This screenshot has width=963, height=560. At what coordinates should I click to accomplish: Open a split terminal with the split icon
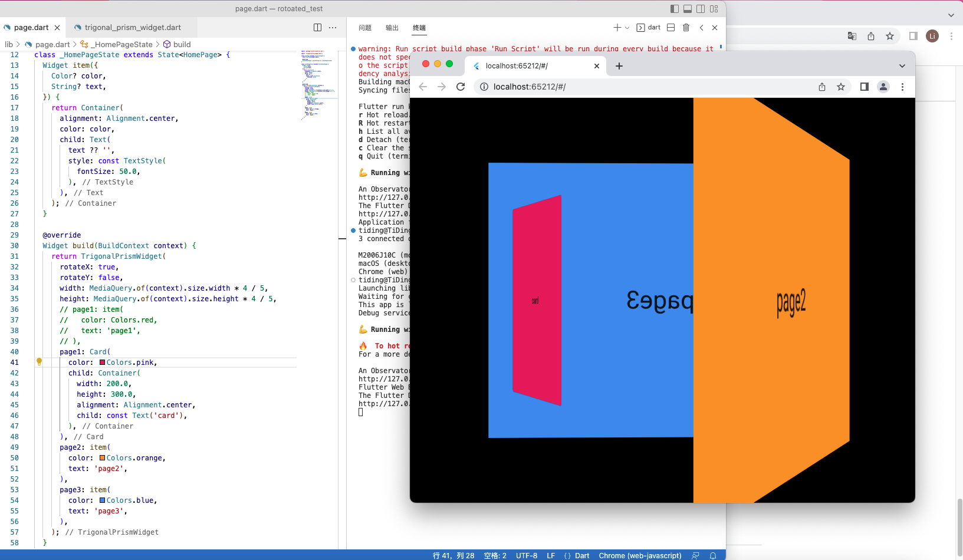[671, 27]
